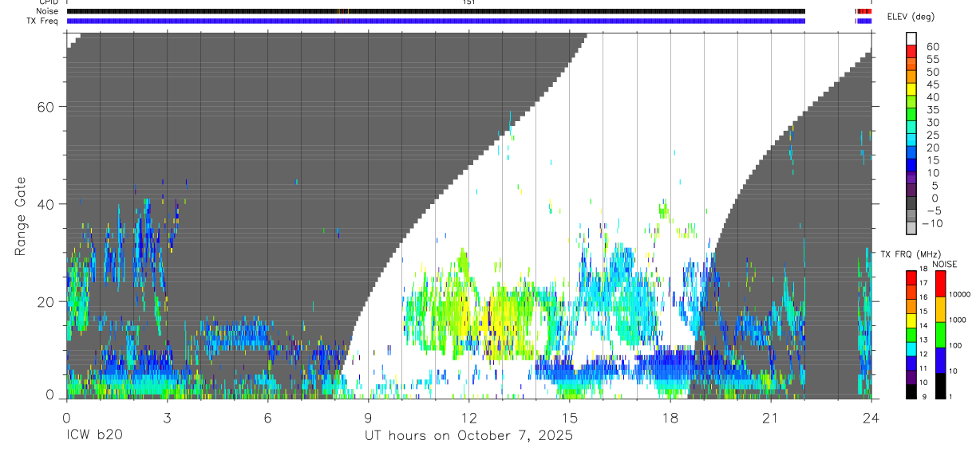Click the white top segment of ELEV color bar
The width and height of the screenshot is (980, 452).
coord(911,38)
